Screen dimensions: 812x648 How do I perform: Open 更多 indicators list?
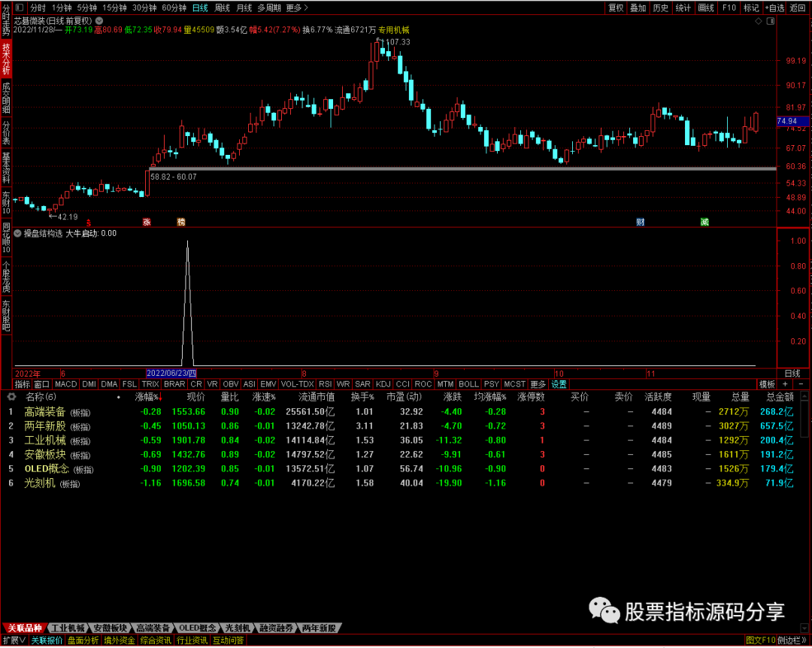(x=538, y=384)
